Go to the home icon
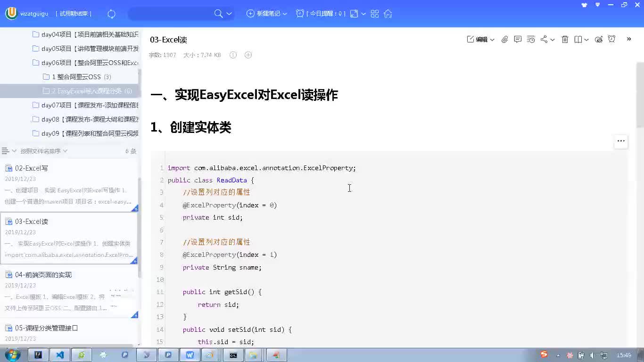644x362 pixels. pyautogui.click(x=388, y=14)
